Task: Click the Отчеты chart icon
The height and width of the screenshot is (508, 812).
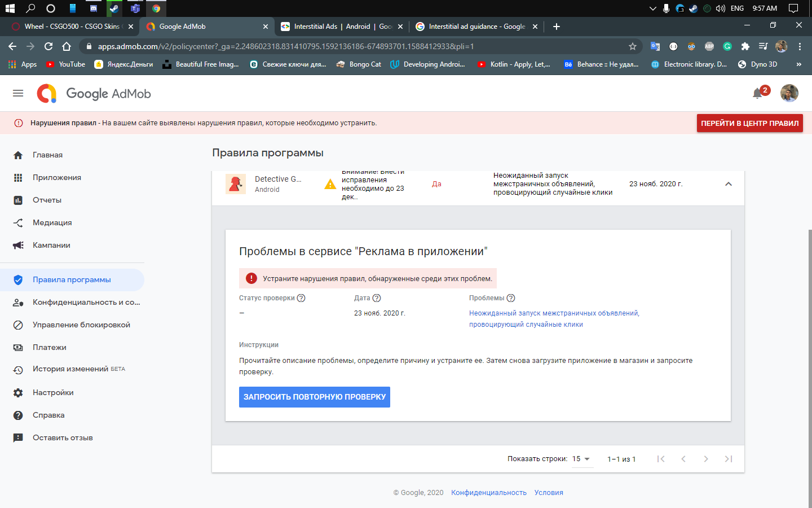Action: [18, 200]
